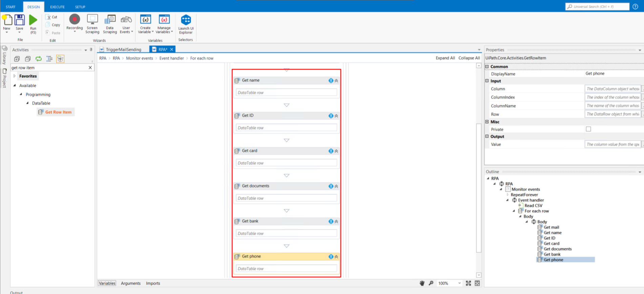Viewport: 644px width, 294px height.
Task: Click the ColumnName property field
Action: click(x=612, y=106)
